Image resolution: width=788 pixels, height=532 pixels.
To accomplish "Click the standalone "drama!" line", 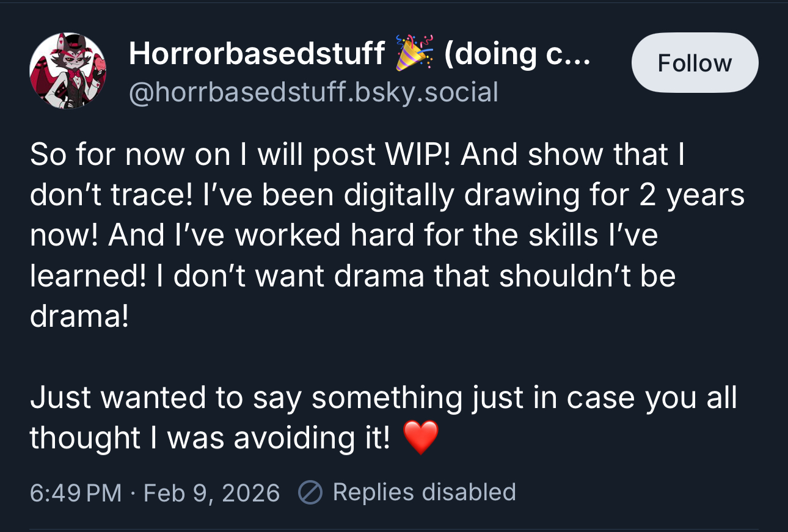I will point(79,316).
